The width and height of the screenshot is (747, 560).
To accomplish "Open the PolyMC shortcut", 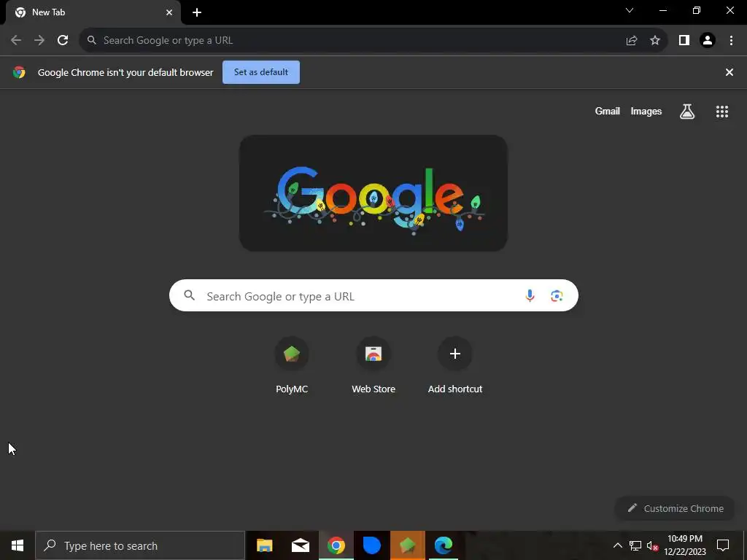I will [x=292, y=366].
